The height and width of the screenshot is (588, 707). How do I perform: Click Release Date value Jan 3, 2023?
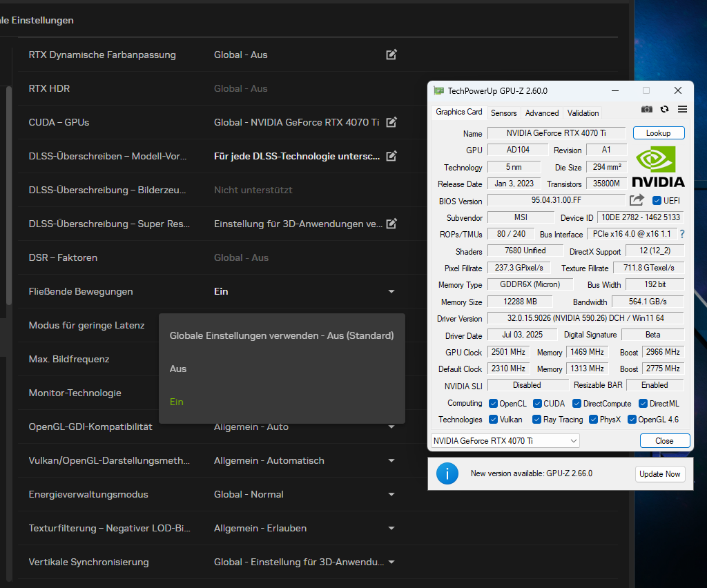click(514, 184)
